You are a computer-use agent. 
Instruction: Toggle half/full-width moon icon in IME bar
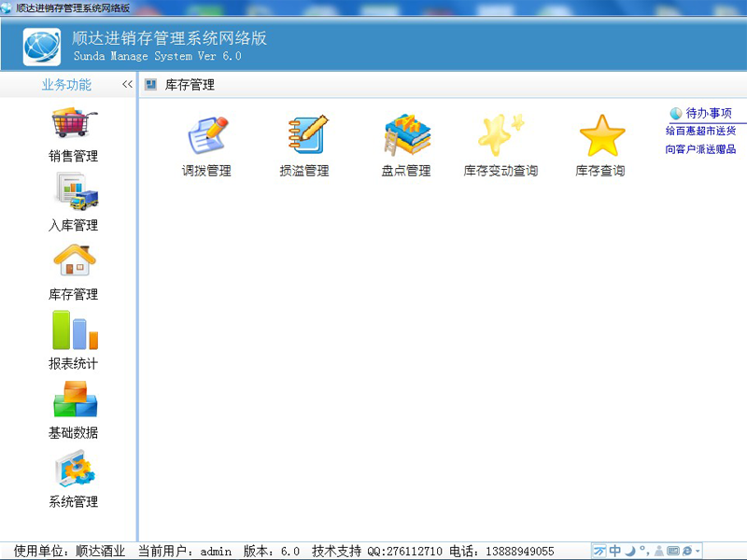pos(629,551)
